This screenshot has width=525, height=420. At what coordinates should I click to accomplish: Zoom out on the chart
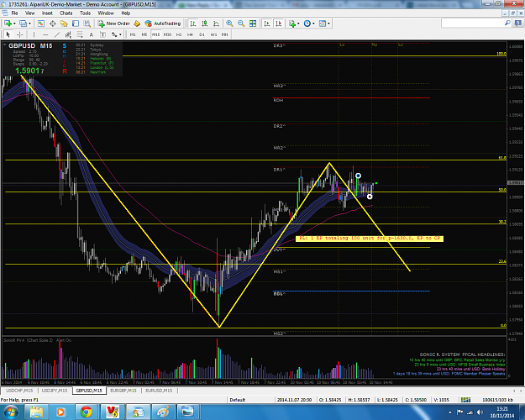pos(241,24)
